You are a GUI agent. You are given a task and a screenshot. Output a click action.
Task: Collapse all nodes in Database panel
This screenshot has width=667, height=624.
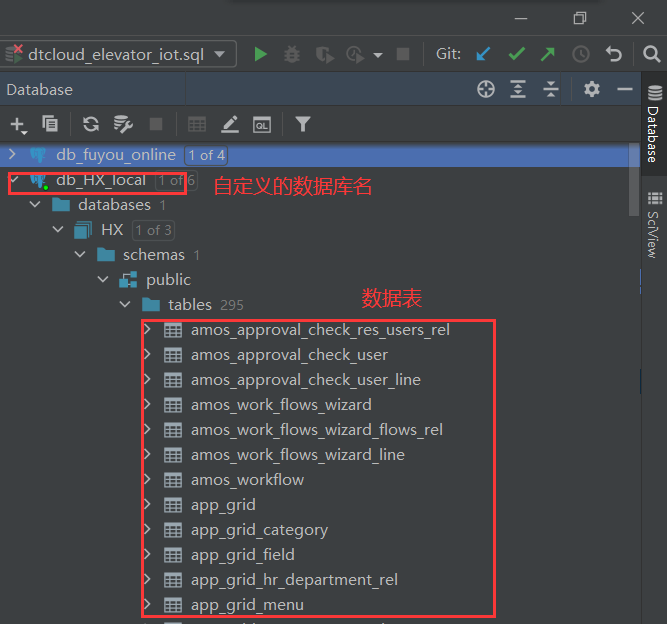coord(551,89)
